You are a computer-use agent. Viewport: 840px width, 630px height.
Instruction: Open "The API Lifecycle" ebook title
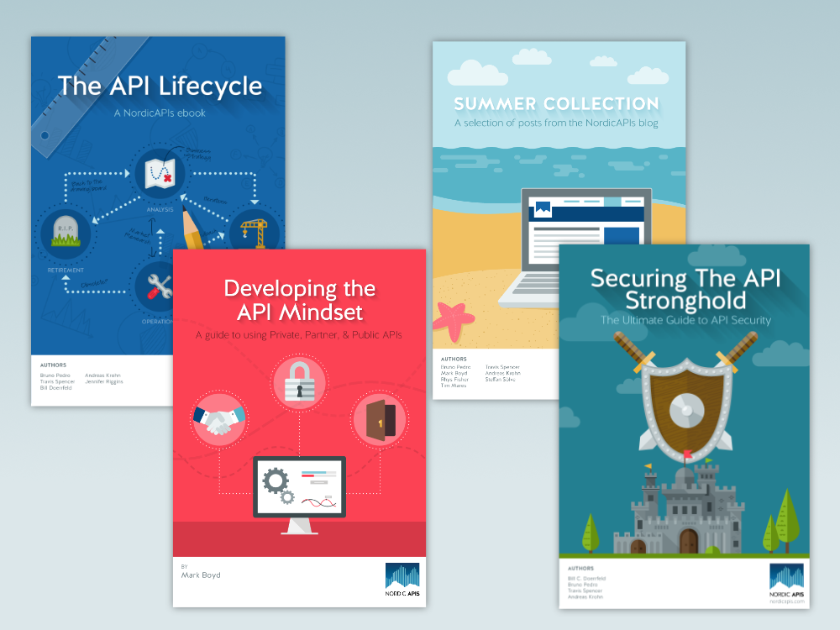[x=160, y=87]
